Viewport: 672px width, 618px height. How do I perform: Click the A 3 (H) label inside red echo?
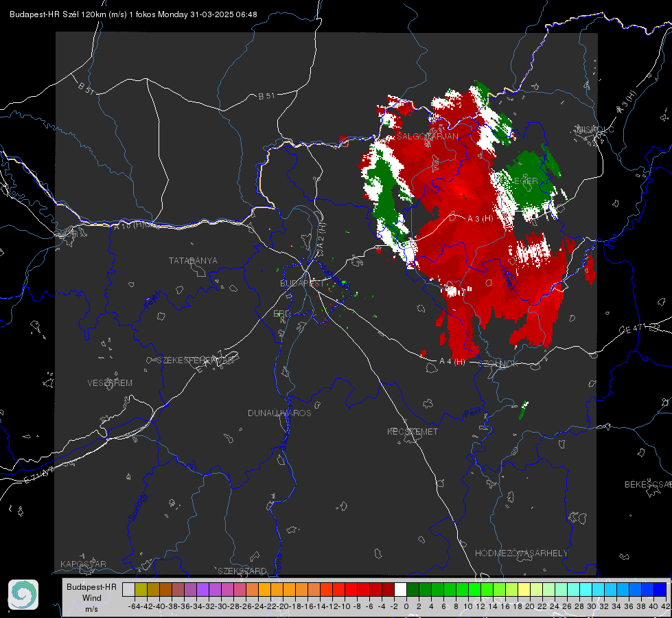[480, 219]
